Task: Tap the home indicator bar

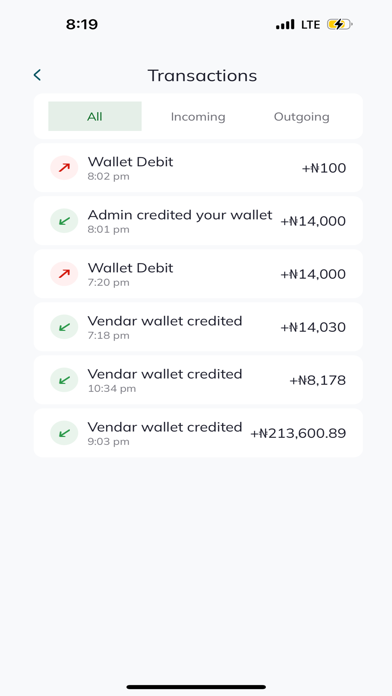Action: point(196,687)
